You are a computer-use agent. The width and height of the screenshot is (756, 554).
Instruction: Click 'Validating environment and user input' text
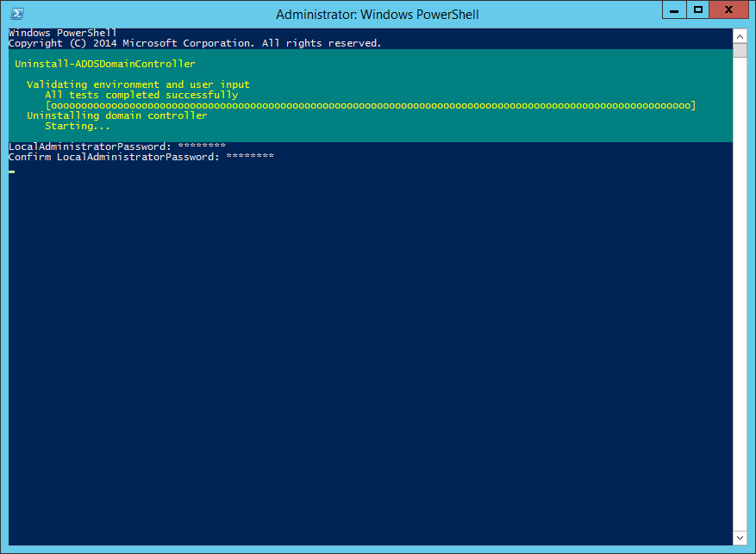point(138,84)
